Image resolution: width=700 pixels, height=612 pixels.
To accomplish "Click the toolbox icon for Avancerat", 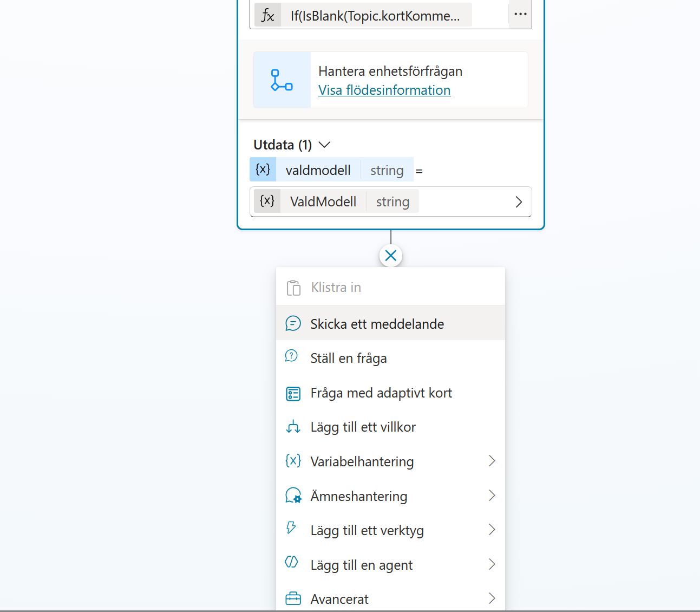I will click(293, 598).
